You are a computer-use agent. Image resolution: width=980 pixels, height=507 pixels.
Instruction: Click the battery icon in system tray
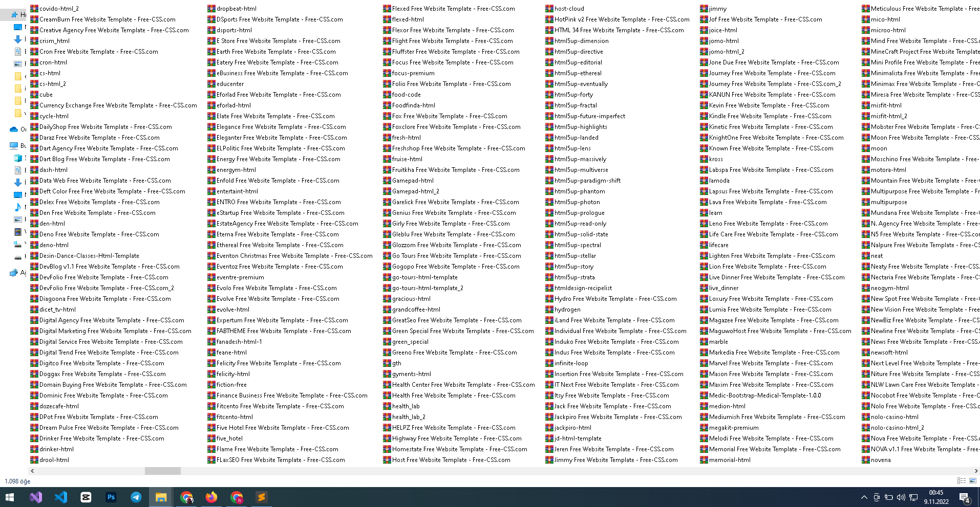889,497
